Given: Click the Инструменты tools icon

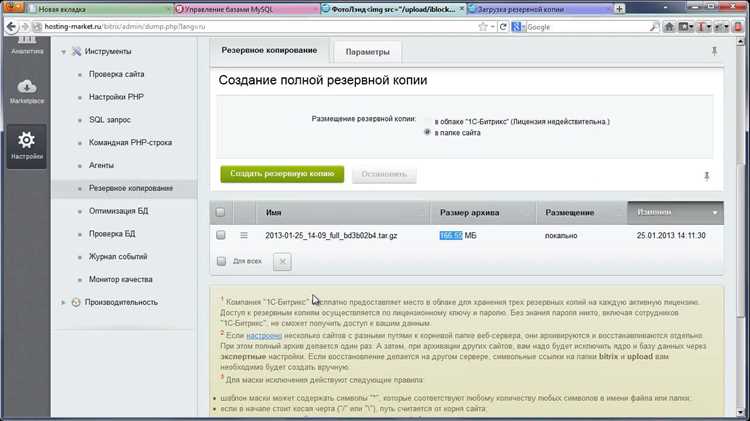Looking at the screenshot, I should tap(76, 51).
